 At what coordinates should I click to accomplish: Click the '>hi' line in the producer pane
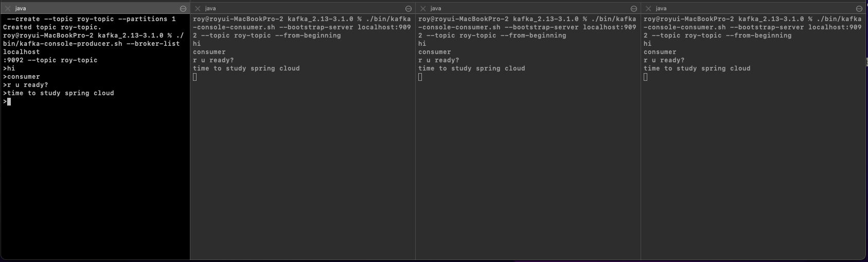(9, 68)
